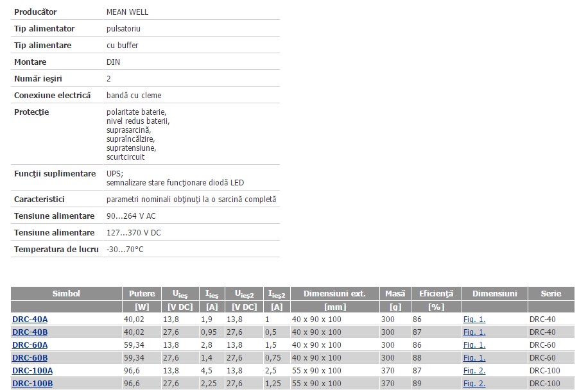The image size is (579, 392).
Task: Click Fig. 1 link in DRC-60B row
Action: [x=474, y=357]
